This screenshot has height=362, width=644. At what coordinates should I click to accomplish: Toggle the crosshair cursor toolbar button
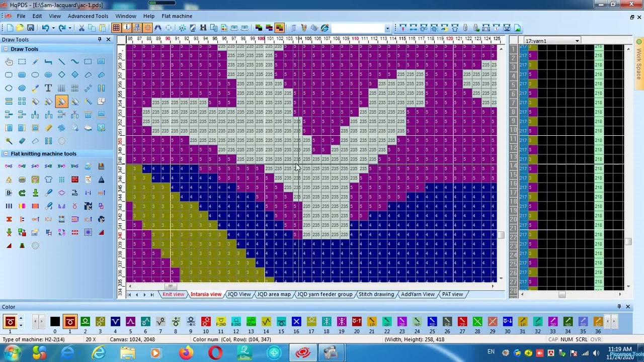(147, 28)
